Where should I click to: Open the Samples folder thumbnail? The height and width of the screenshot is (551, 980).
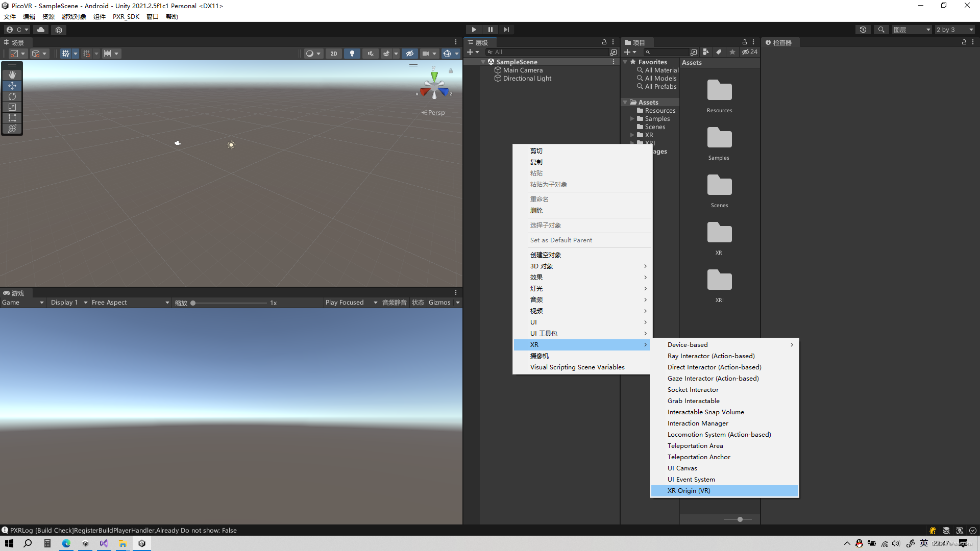(719, 139)
